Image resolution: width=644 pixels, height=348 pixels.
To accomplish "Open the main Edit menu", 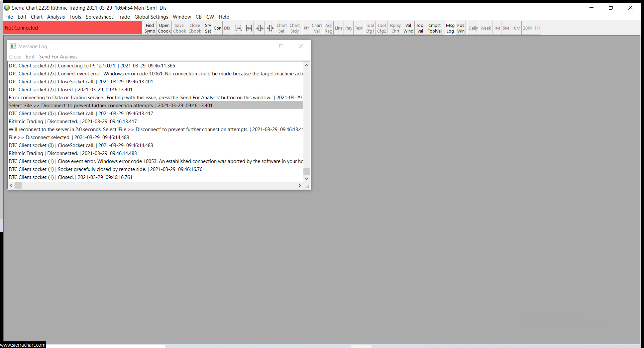I will click(x=22, y=17).
